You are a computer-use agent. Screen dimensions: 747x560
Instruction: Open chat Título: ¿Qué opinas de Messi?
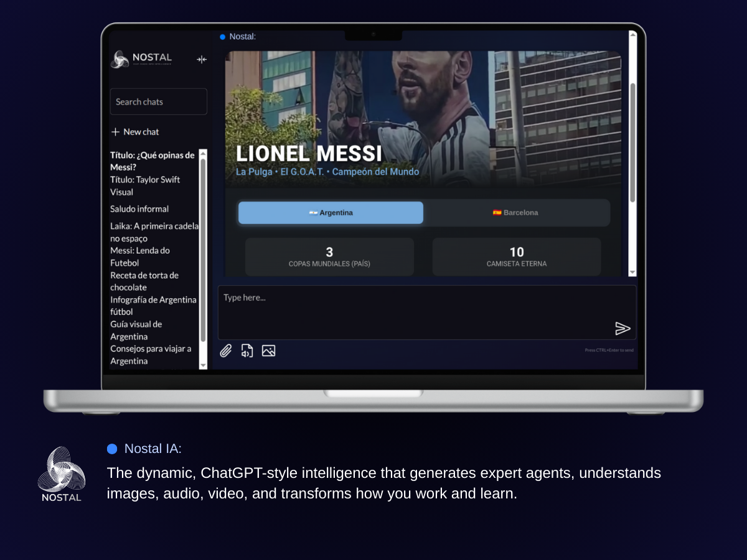(x=153, y=161)
